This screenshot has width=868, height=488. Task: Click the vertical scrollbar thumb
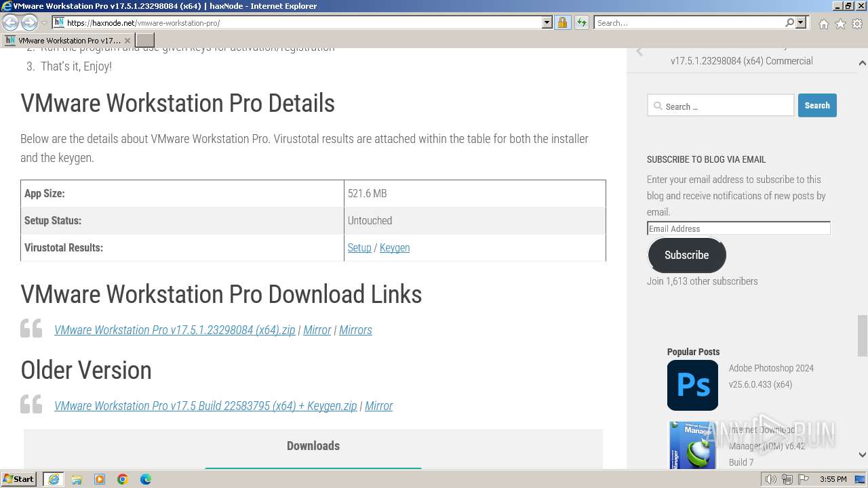862,335
